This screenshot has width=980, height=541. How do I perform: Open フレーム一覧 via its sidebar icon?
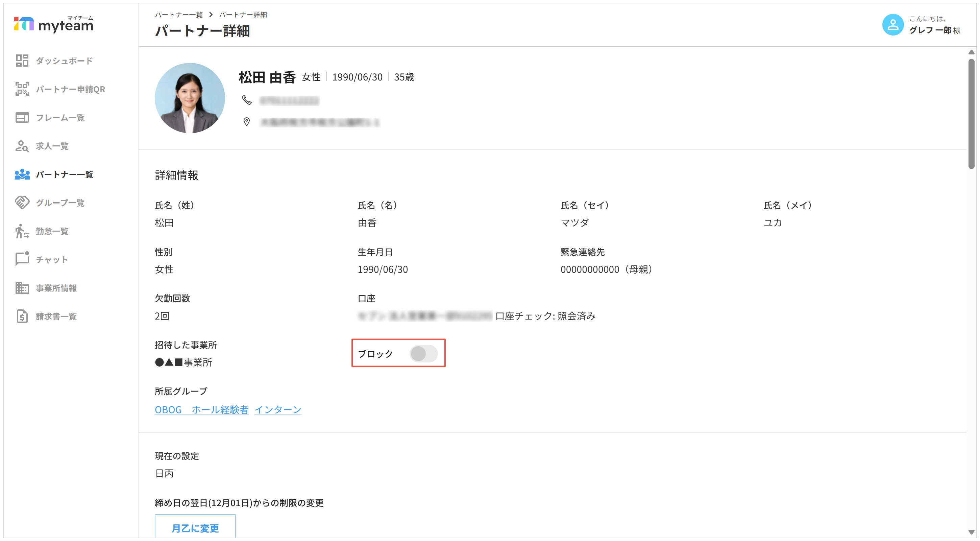click(x=22, y=117)
